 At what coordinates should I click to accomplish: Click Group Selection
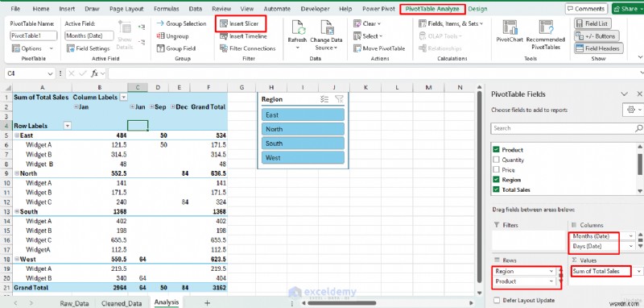tap(181, 24)
